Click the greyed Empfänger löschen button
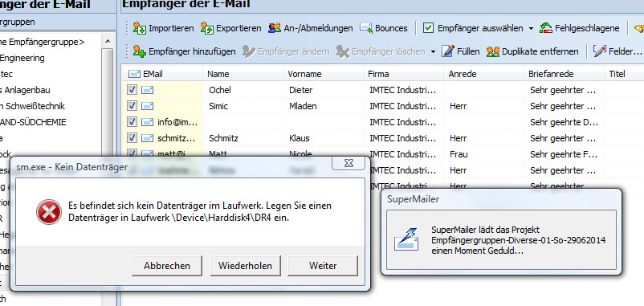 (x=381, y=51)
